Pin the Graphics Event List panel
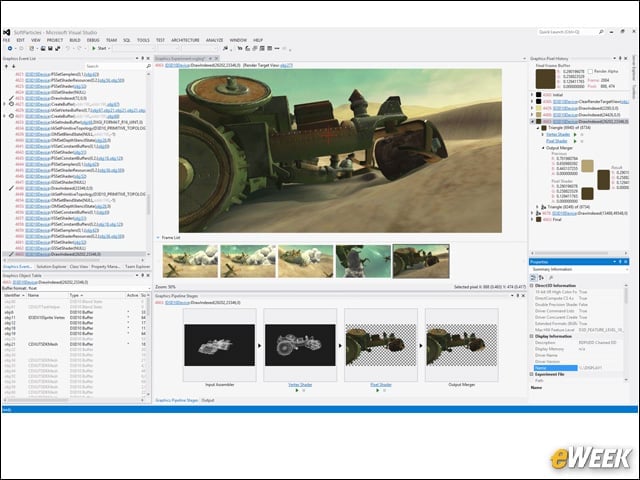 pos(142,58)
